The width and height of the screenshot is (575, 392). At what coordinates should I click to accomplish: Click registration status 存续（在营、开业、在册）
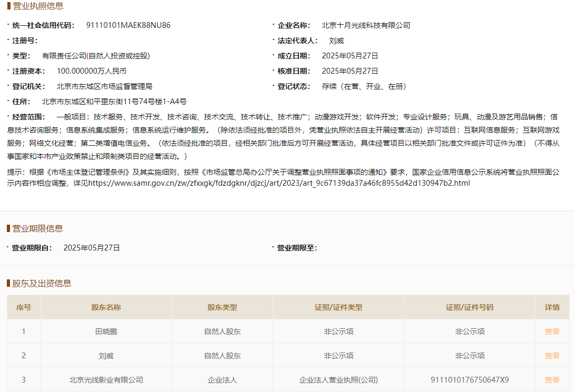coord(364,86)
